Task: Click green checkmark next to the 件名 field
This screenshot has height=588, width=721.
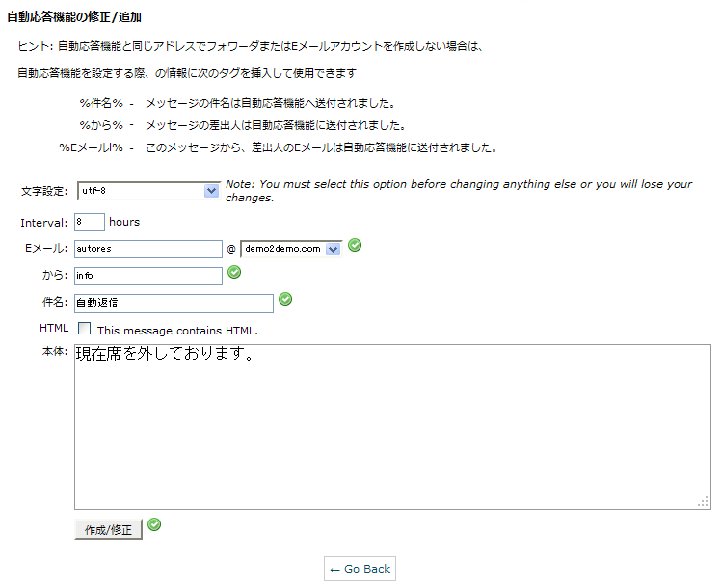Action: pos(284,300)
